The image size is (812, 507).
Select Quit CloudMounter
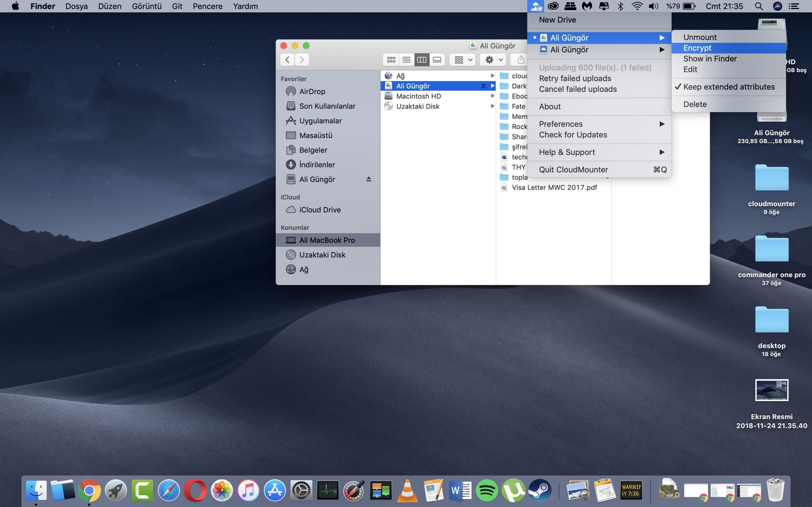[573, 170]
